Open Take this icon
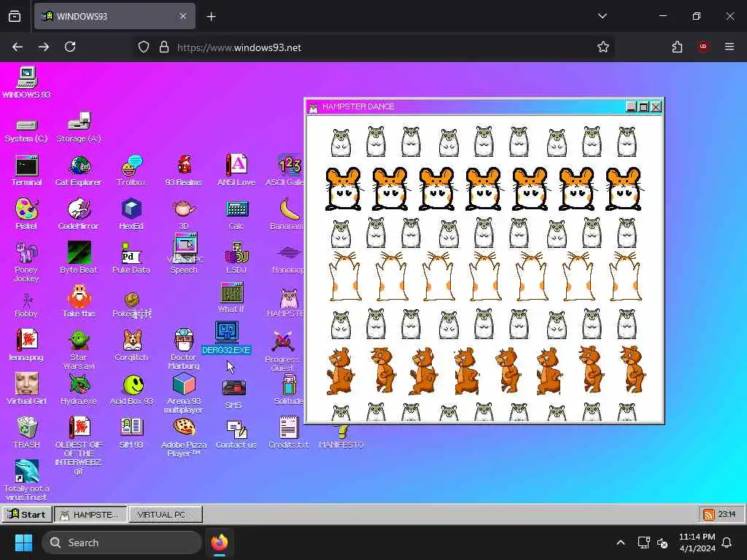The width and height of the screenshot is (747, 560). 79,301
